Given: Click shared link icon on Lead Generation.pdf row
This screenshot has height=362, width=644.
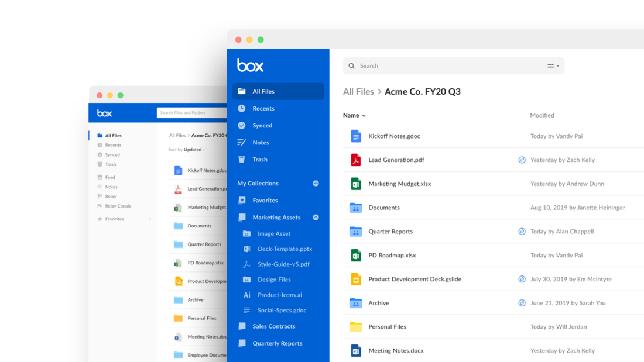Looking at the screenshot, I should point(522,160).
